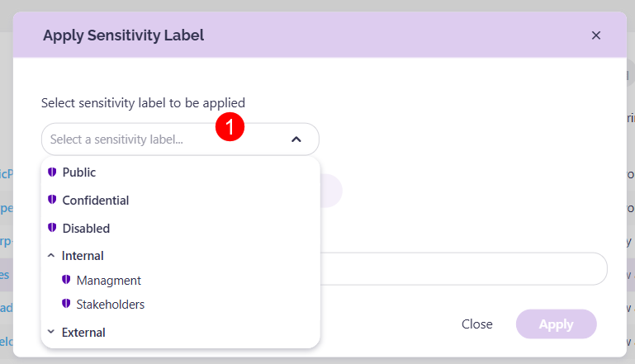This screenshot has width=635, height=364.
Task: Select the Stakeholders sub-label
Action: [110, 305]
